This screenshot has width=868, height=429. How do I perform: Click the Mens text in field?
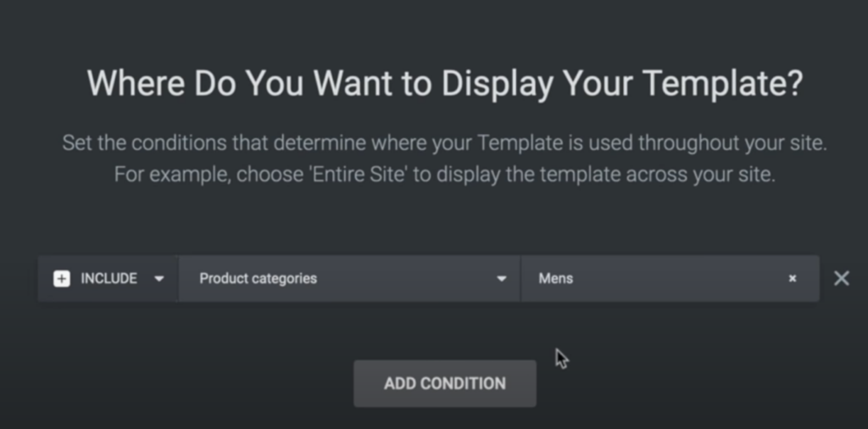(556, 278)
